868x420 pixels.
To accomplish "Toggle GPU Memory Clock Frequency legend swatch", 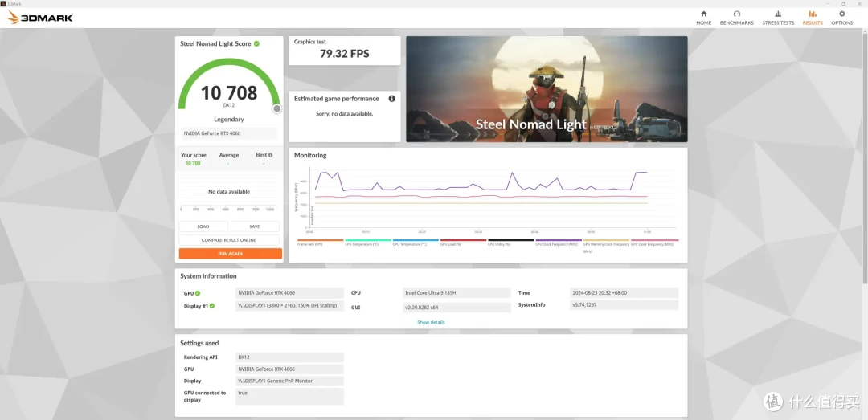I will [606, 240].
